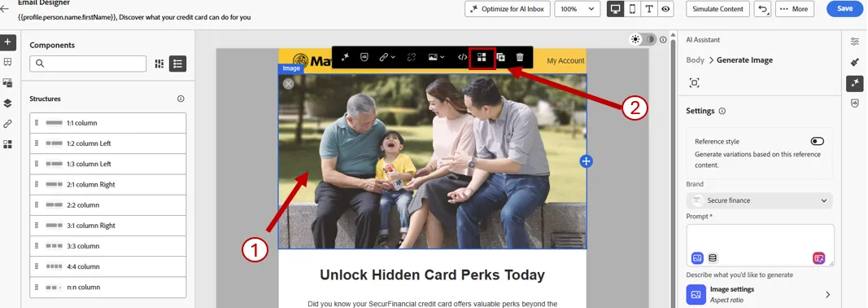This screenshot has height=308, width=868.
Task: Click My Account link in email header
Action: (x=565, y=61)
